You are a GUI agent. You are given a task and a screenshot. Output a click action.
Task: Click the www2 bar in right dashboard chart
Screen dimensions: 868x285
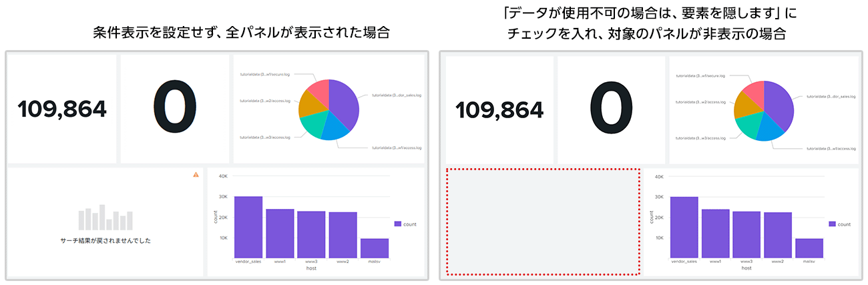point(778,235)
